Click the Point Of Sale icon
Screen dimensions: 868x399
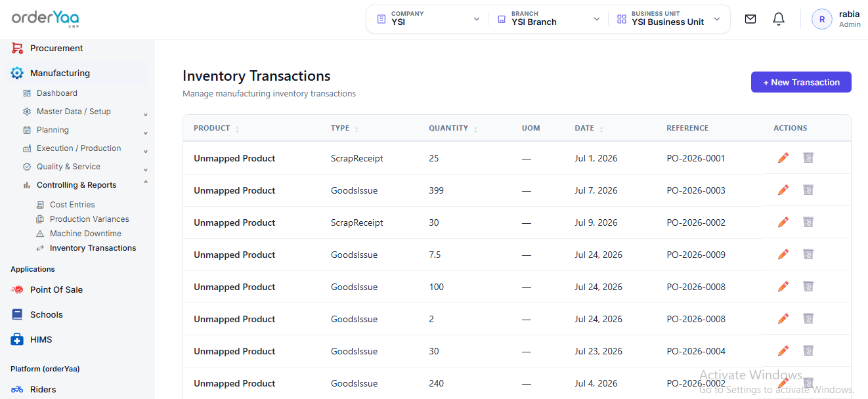(x=17, y=289)
